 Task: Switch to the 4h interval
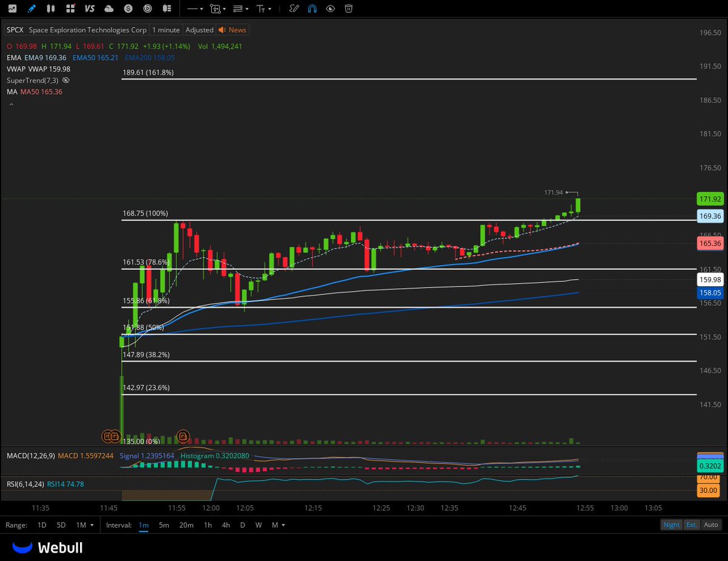pyautogui.click(x=226, y=525)
